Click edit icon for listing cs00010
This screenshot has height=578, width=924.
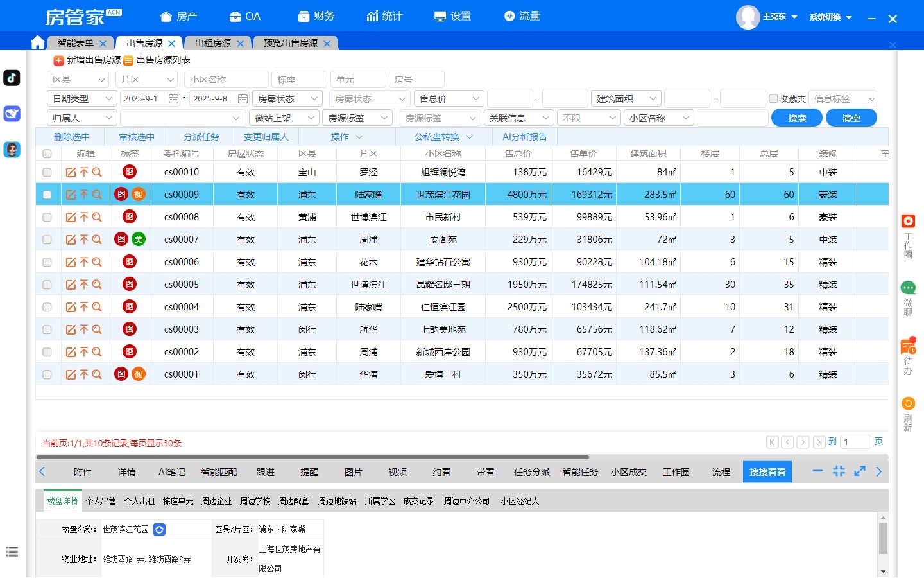pos(71,172)
